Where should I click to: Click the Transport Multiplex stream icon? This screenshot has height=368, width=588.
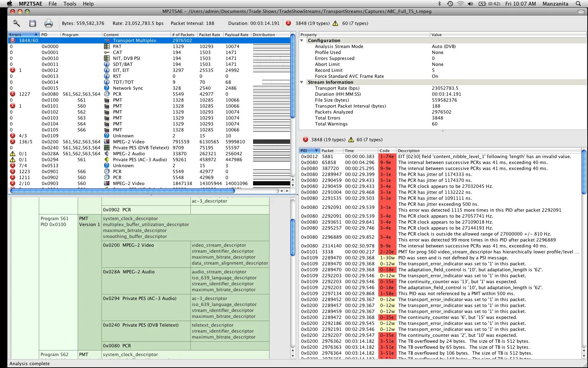coord(107,40)
